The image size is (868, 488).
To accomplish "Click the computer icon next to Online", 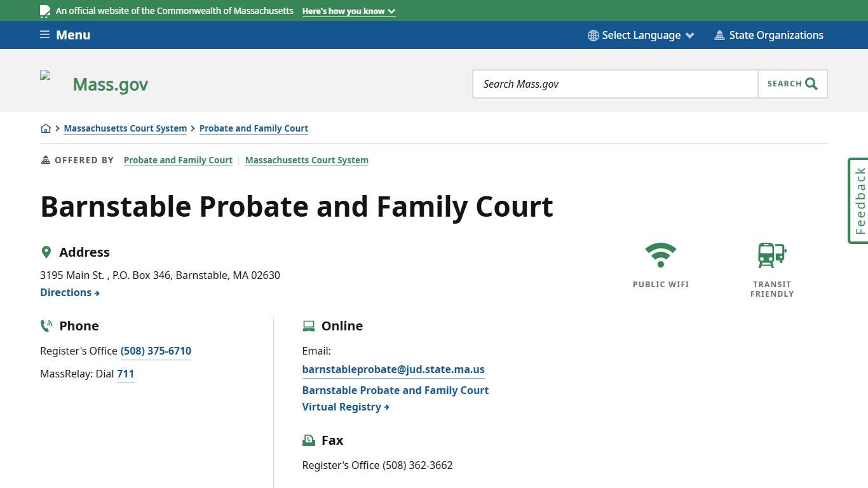I will click(x=309, y=325).
